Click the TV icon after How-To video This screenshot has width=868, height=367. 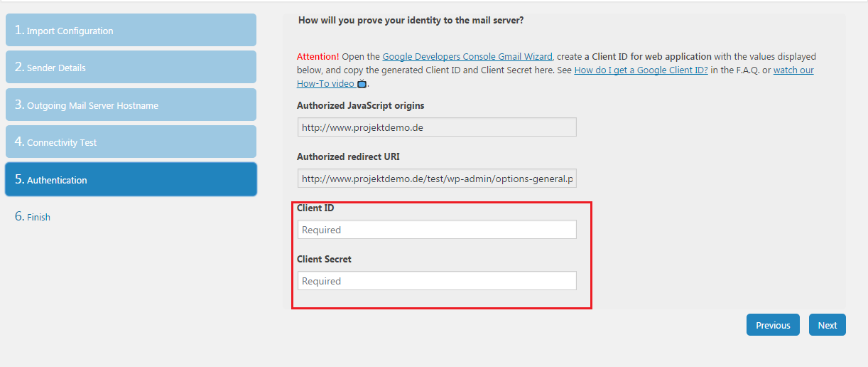(362, 84)
